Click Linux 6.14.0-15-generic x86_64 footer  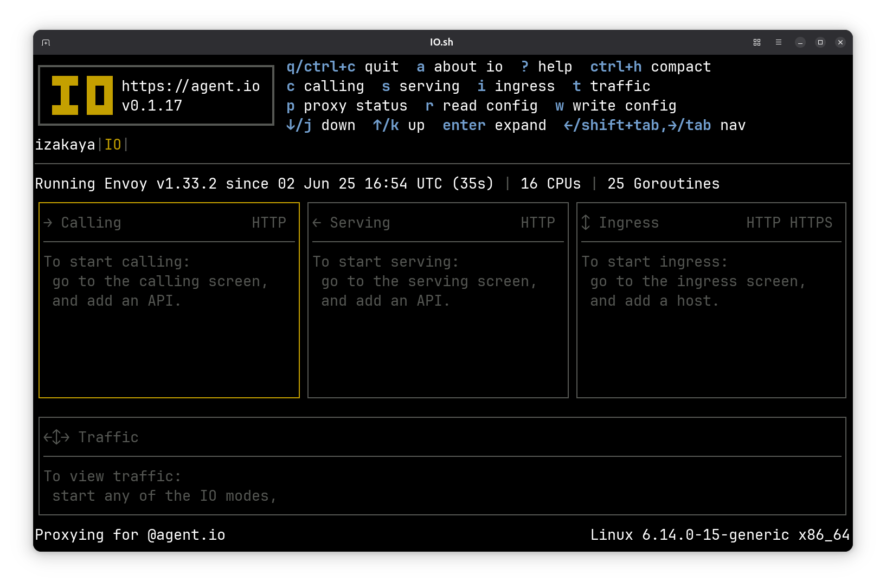click(720, 535)
